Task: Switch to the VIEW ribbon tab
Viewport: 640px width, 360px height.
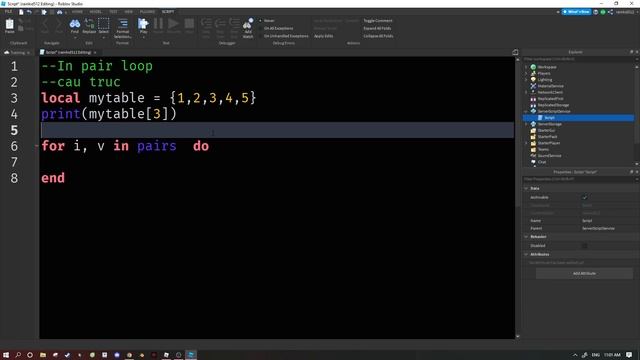Action: (129, 12)
